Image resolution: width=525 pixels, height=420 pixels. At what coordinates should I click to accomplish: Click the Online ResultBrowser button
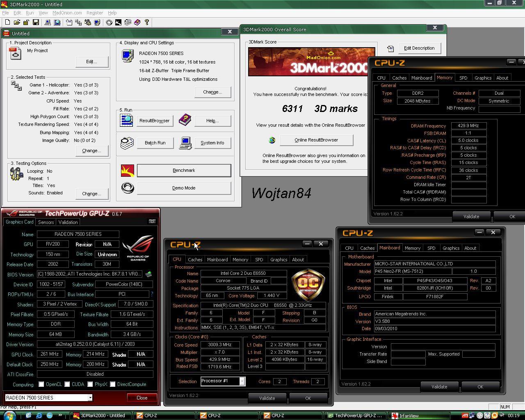(x=316, y=140)
